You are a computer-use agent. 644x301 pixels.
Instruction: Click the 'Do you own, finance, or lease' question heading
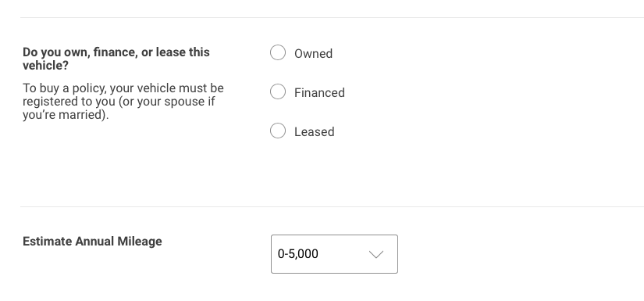click(x=116, y=59)
